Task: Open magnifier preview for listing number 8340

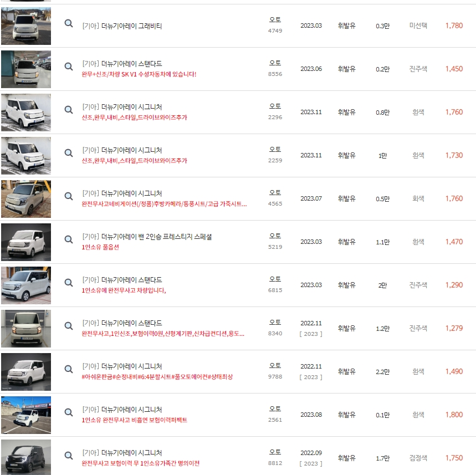Action: pos(69,326)
